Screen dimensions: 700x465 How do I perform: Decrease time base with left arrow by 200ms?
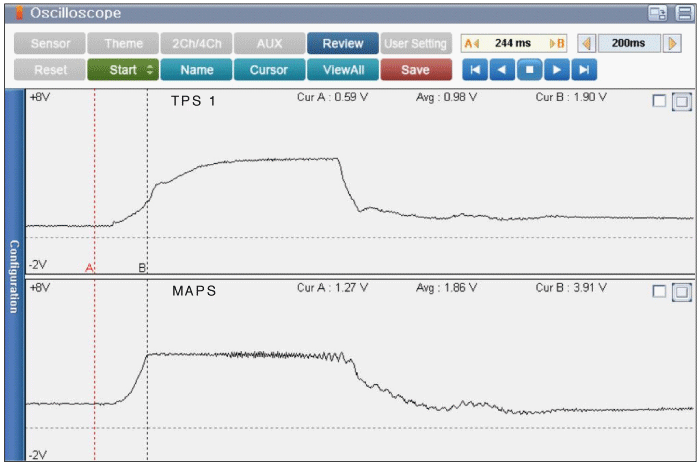586,43
